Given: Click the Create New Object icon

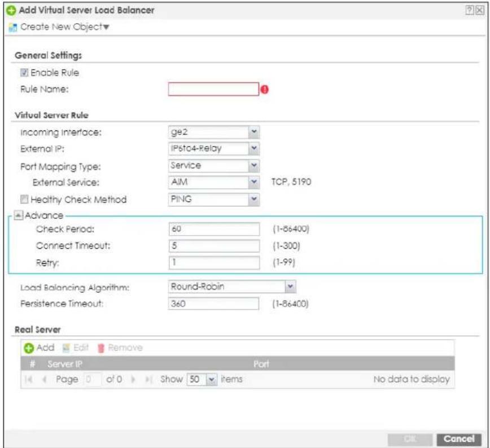Looking at the screenshot, I should click(x=13, y=28).
